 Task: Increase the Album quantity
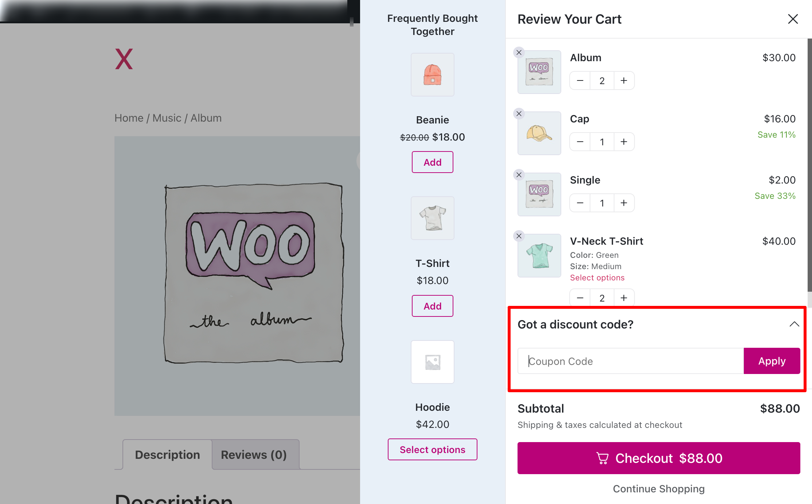click(x=624, y=80)
